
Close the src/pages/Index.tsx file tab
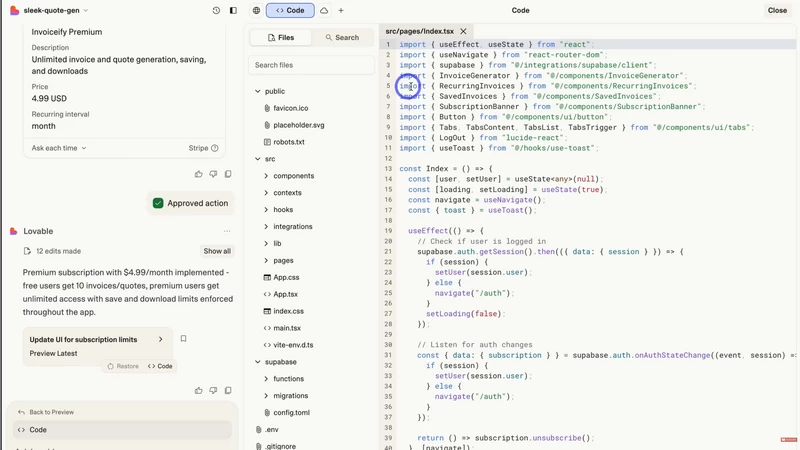pyautogui.click(x=463, y=31)
